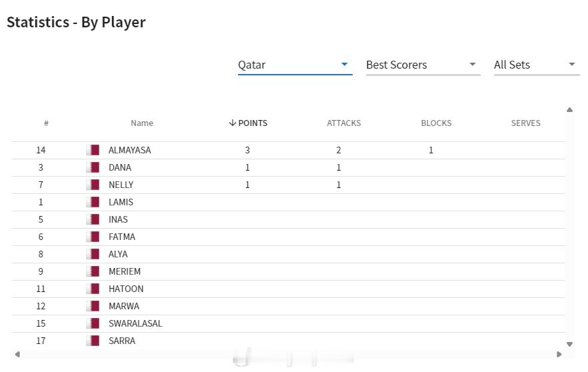Image resolution: width=588 pixels, height=372 pixels.
Task: Open the All Sets filter dropdown
Action: click(x=535, y=65)
